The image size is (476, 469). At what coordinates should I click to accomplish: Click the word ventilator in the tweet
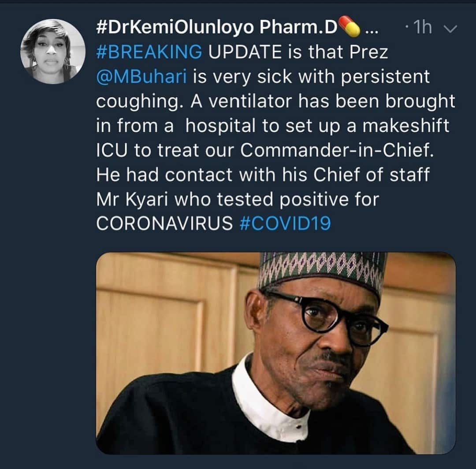[x=250, y=101]
